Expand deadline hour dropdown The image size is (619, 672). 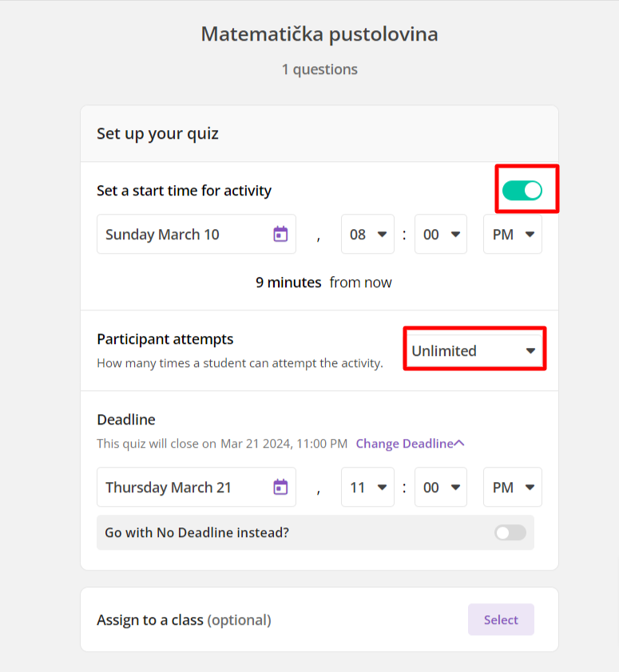[x=367, y=488]
